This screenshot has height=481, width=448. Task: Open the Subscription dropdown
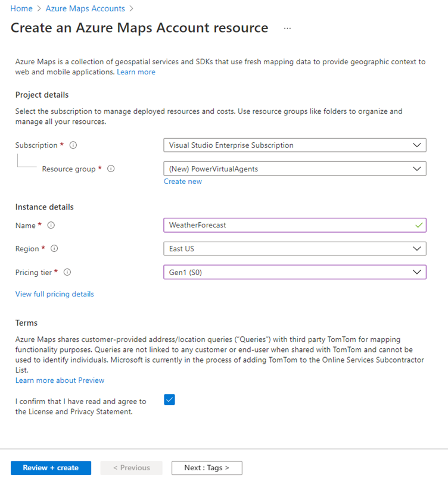(x=295, y=145)
